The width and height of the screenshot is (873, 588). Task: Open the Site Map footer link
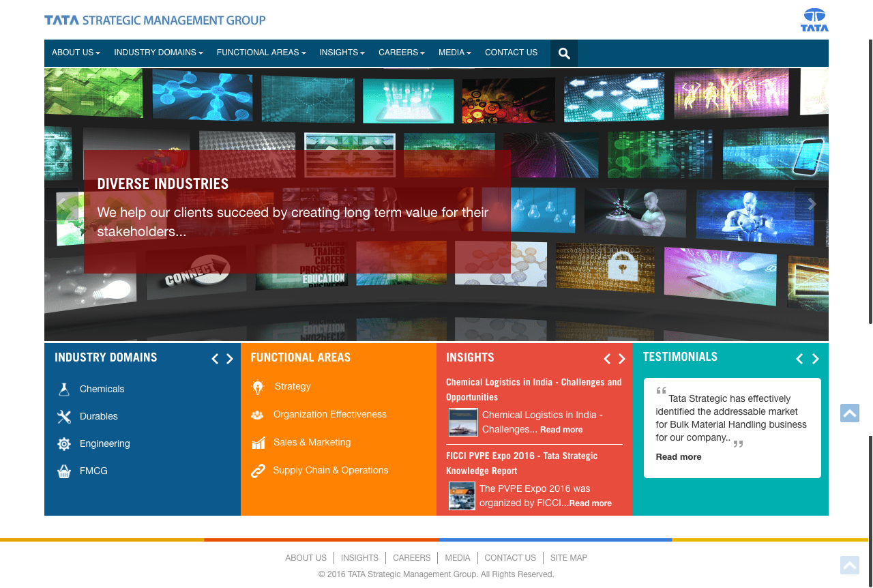pos(568,558)
